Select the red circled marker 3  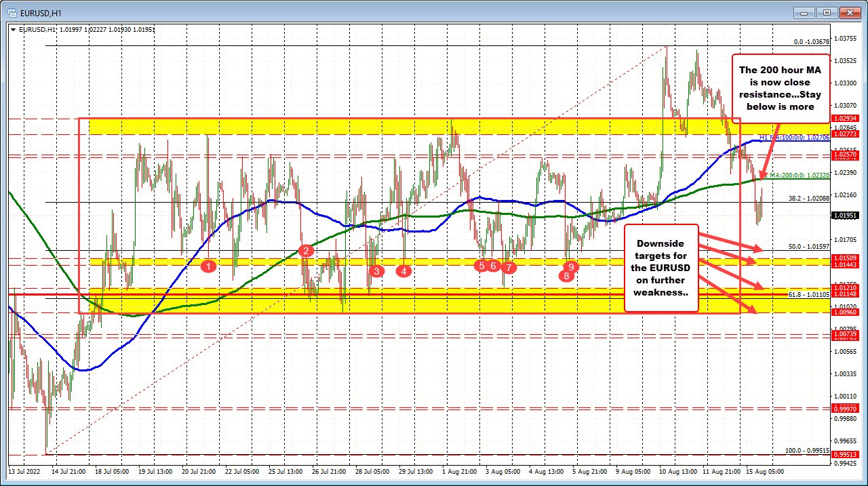click(x=377, y=271)
